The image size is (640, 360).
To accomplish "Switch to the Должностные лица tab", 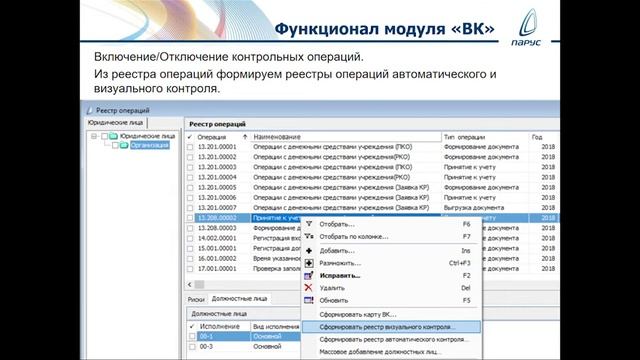I will point(239,299).
